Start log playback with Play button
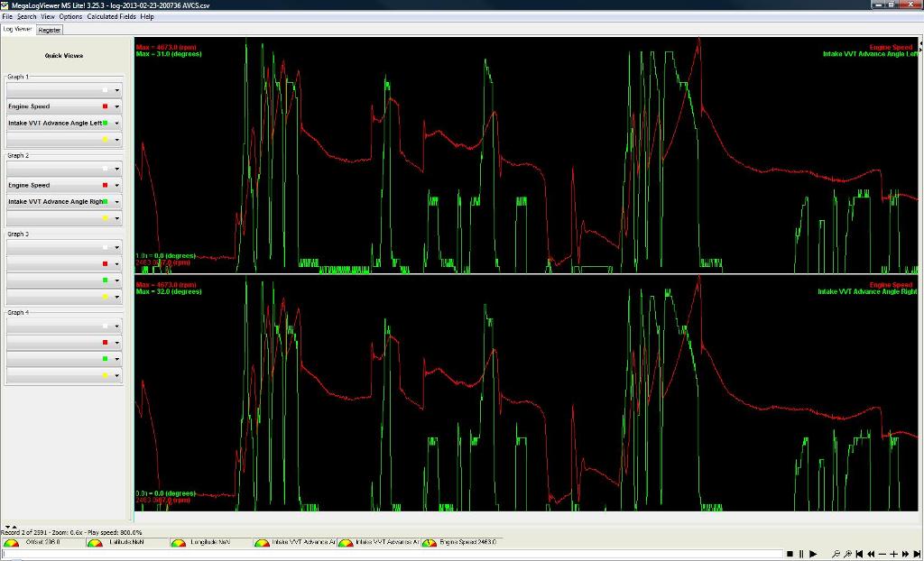Image resolution: width=924 pixels, height=561 pixels. point(813,554)
